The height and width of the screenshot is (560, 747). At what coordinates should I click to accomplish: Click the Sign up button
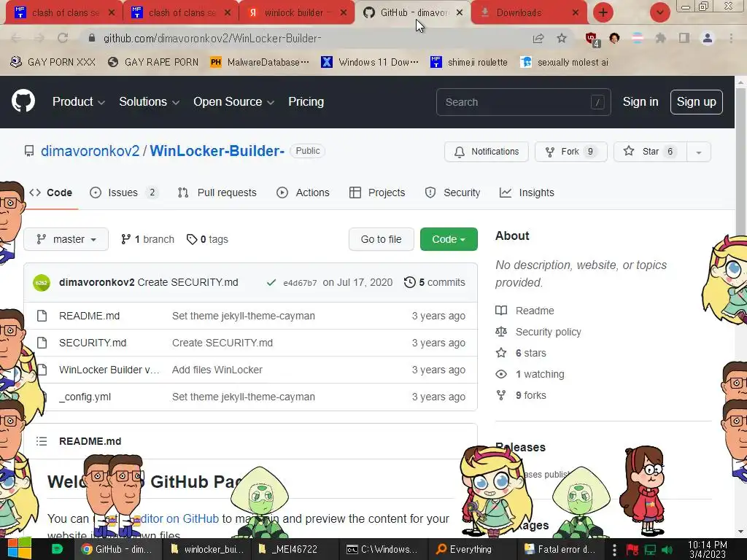pyautogui.click(x=697, y=102)
